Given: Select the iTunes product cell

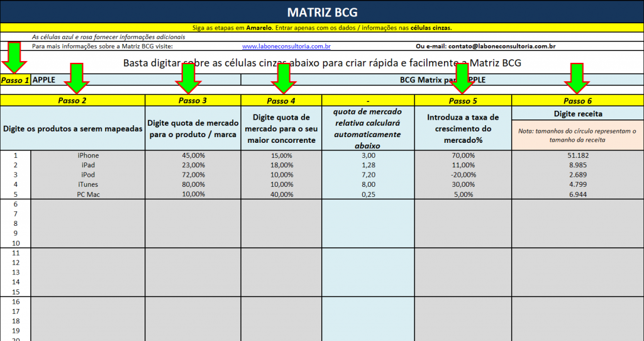Looking at the screenshot, I should click(x=88, y=184).
